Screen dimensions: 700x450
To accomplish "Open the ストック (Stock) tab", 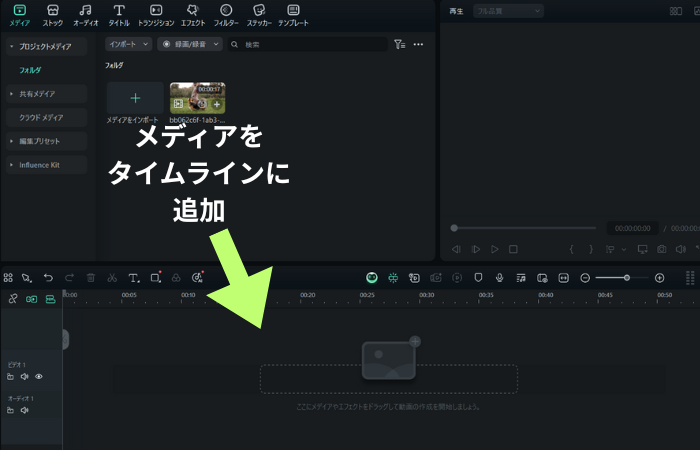I will (53, 15).
